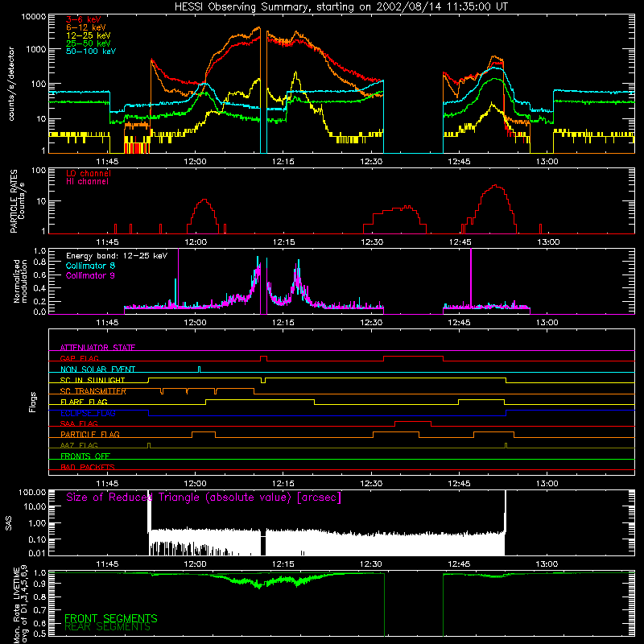Click the NON SOLAR EVENT pulse marker near 12:00
644x644 pixels.
[x=199, y=369]
